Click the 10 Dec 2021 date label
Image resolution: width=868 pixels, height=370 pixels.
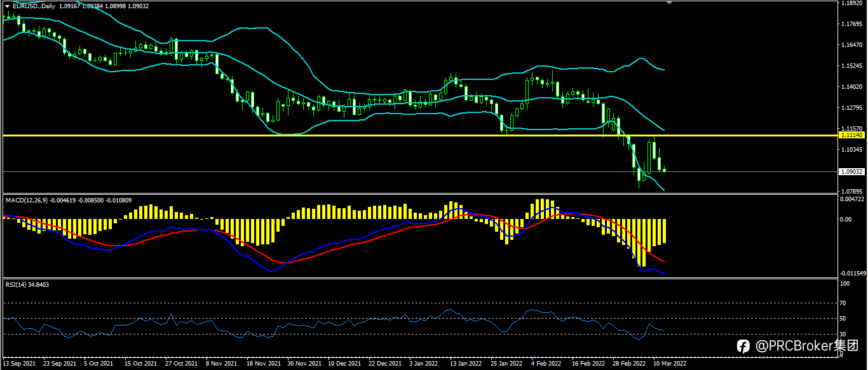(344, 364)
